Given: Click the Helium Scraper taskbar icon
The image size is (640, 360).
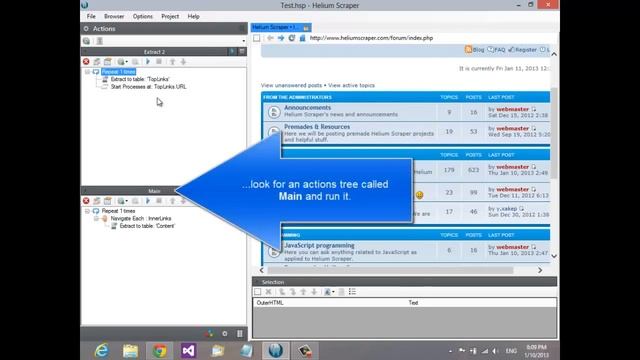Looking at the screenshot, I should [x=276, y=351].
